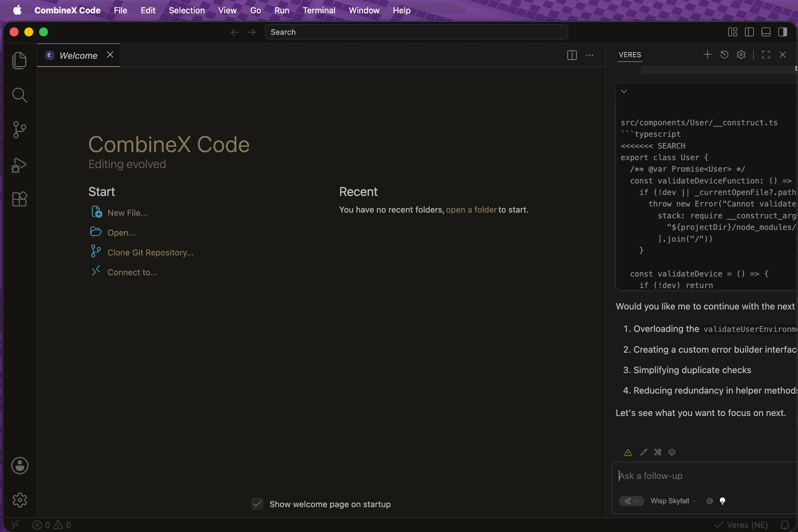Go back with the left arrow
This screenshot has width=798, height=532.
(235, 32)
